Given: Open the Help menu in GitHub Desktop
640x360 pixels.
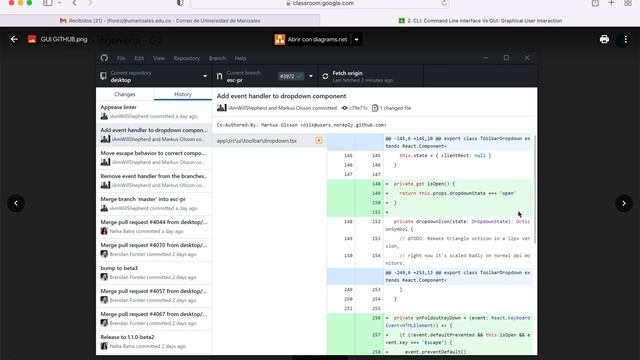Looking at the screenshot, I should click(x=240, y=58).
